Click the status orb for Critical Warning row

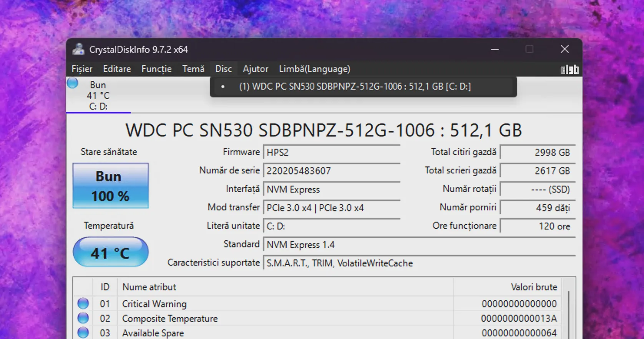[83, 304]
